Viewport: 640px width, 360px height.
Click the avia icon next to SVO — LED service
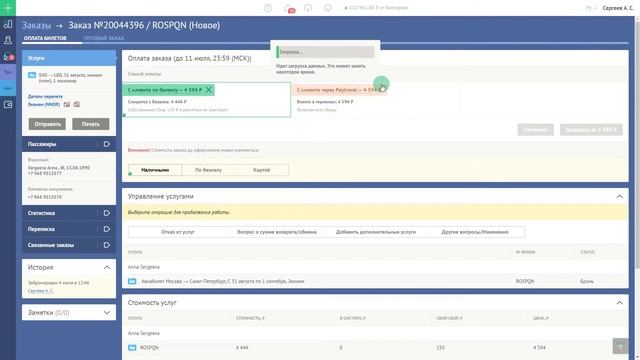[x=32, y=75]
